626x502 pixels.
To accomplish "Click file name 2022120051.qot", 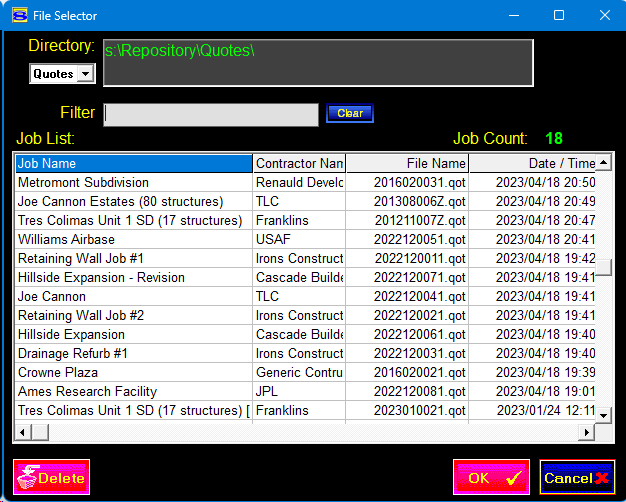I will coord(407,239).
